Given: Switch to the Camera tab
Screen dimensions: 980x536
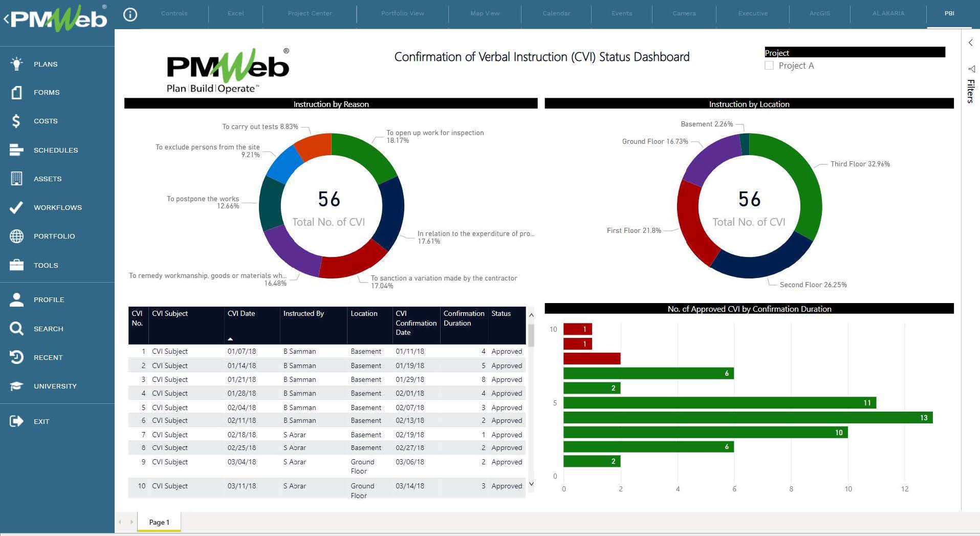Looking at the screenshot, I should (684, 13).
